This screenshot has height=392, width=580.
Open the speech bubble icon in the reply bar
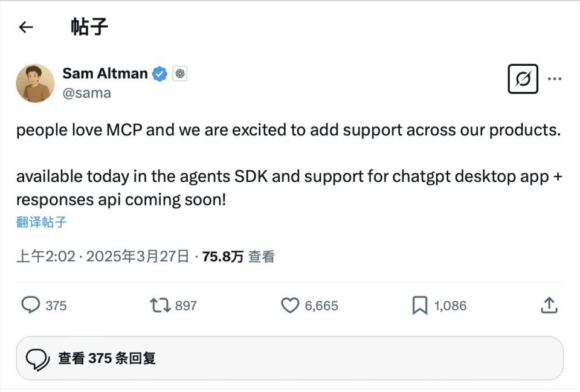pyautogui.click(x=39, y=358)
